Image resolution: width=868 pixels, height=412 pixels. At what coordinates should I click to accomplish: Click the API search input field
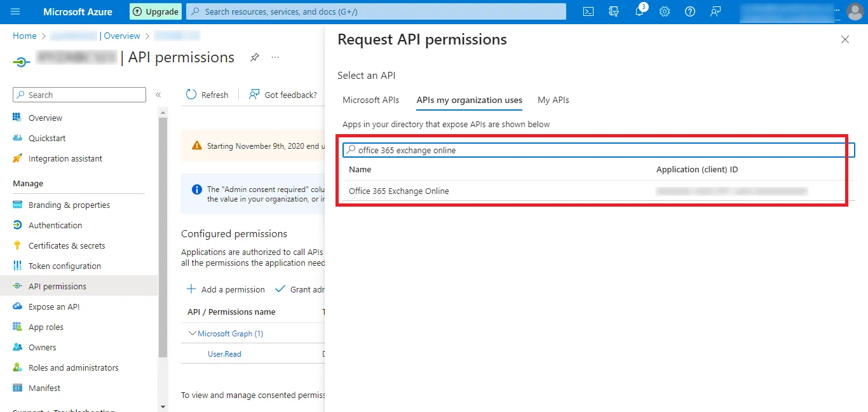(597, 150)
